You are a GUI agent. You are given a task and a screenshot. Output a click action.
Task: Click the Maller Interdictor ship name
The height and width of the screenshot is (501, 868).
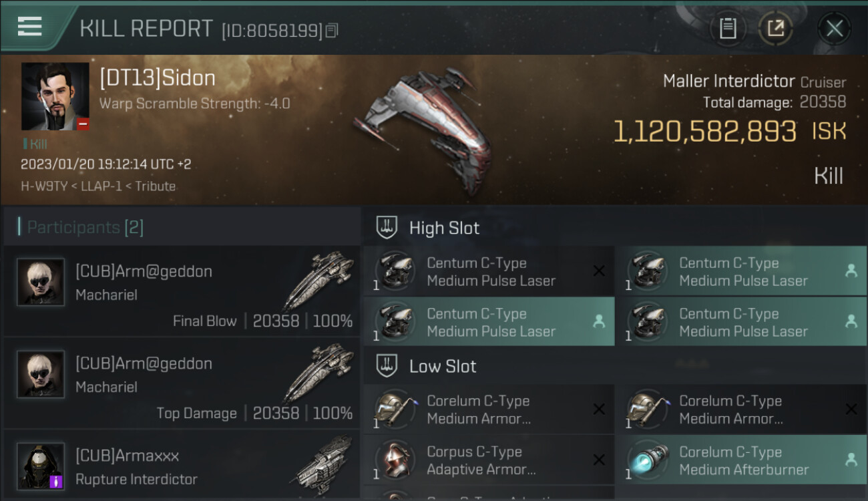tap(728, 81)
